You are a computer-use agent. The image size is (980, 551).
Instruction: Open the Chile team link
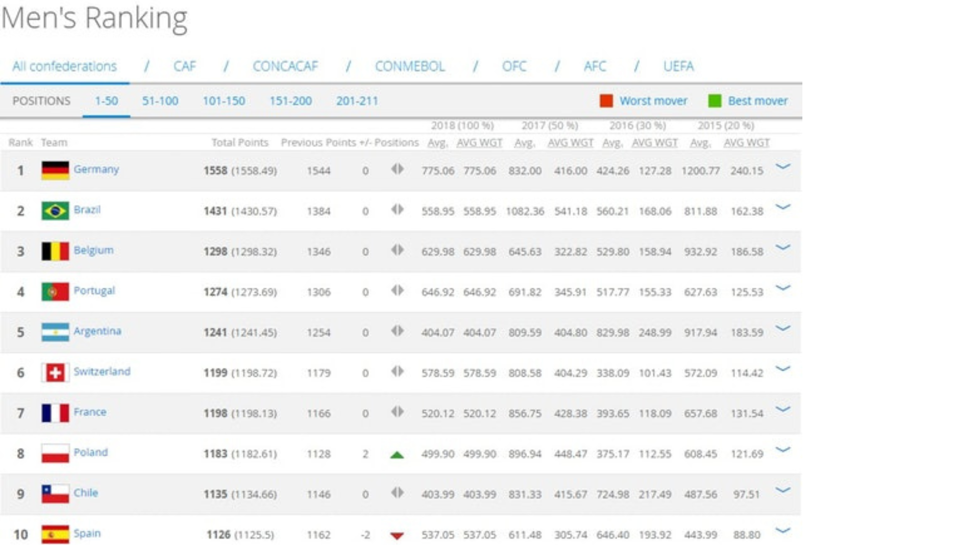(x=86, y=493)
